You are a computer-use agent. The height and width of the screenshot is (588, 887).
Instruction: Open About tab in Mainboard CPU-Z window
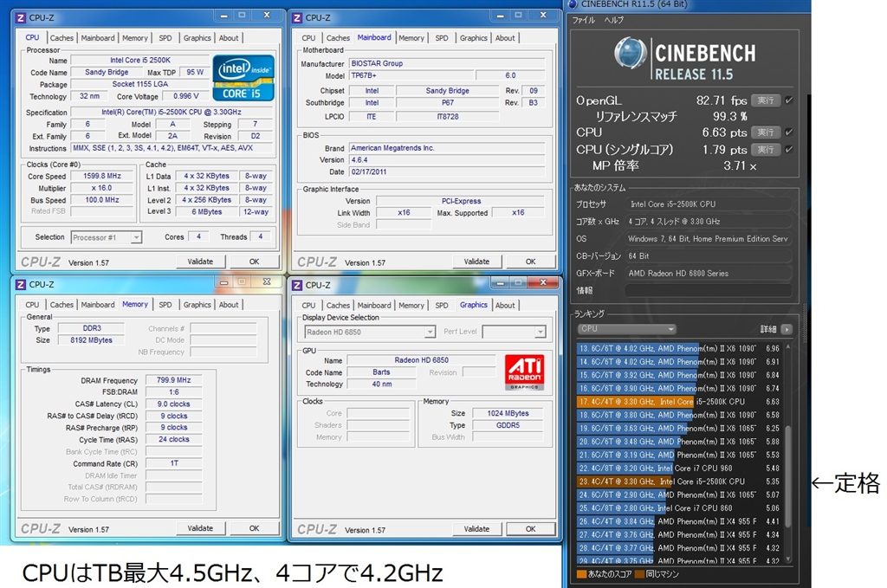click(505, 38)
